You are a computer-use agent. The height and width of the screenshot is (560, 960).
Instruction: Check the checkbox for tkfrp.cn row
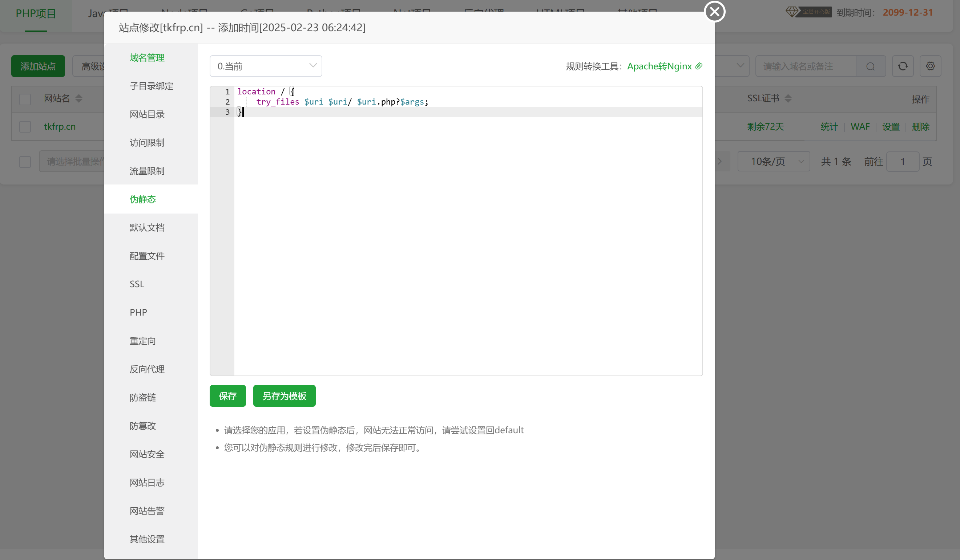[25, 126]
